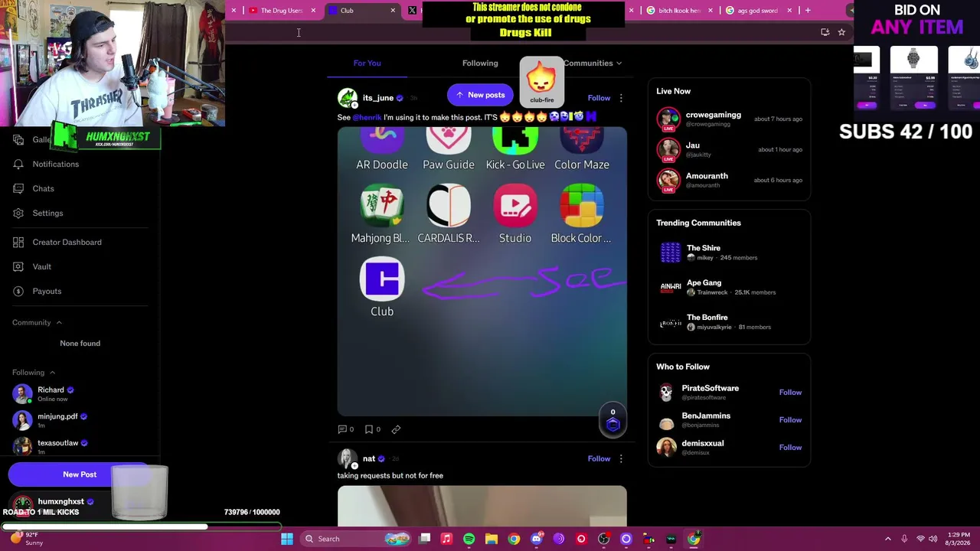The width and height of the screenshot is (980, 551).
Task: Open Jau's live stream
Action: [x=729, y=149]
